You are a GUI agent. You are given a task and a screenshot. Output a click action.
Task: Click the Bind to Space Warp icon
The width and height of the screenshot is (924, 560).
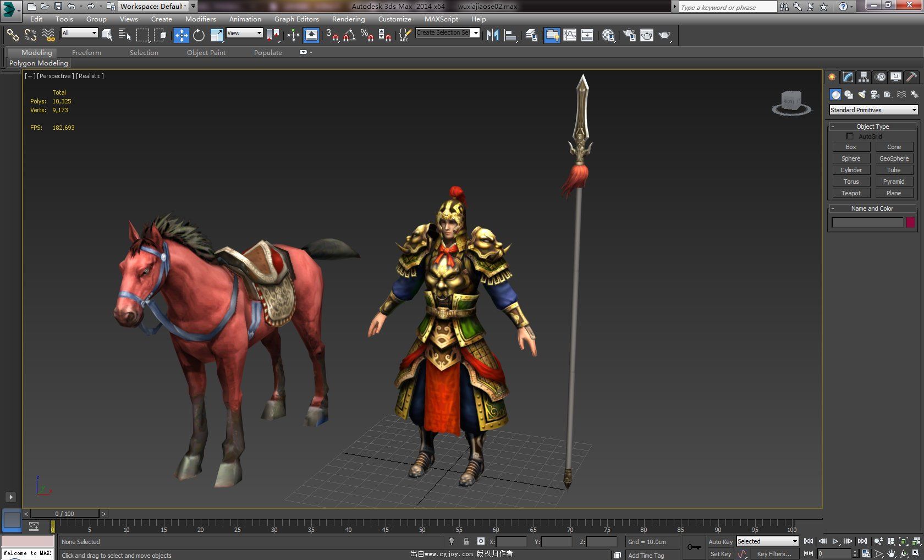48,35
